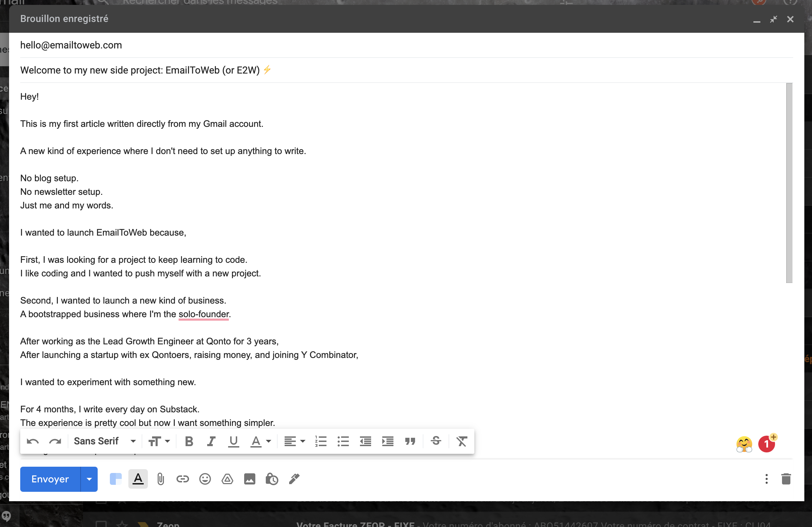Click the Hangouts quote icon in Gmail sidebar
The width and height of the screenshot is (812, 527).
(6, 516)
